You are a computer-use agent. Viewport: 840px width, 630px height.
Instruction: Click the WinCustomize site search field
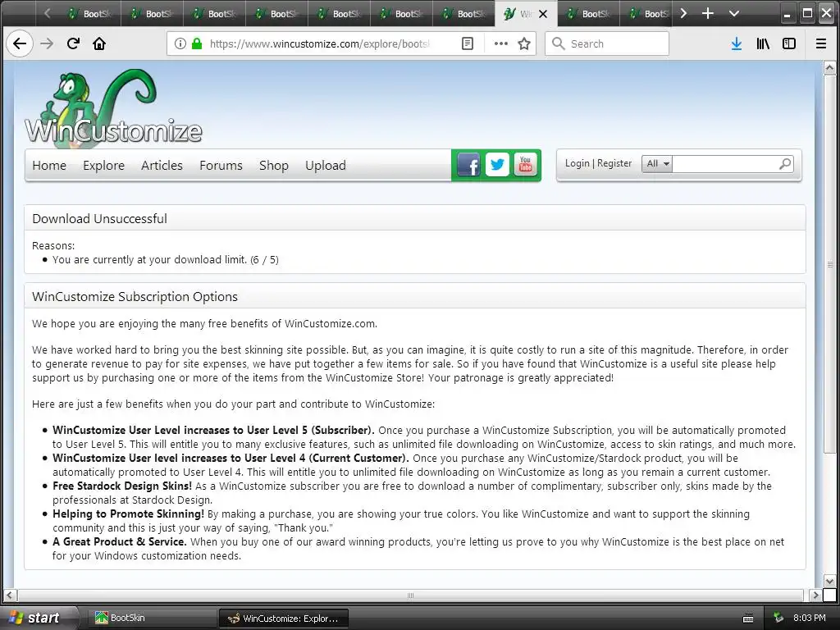coord(725,164)
